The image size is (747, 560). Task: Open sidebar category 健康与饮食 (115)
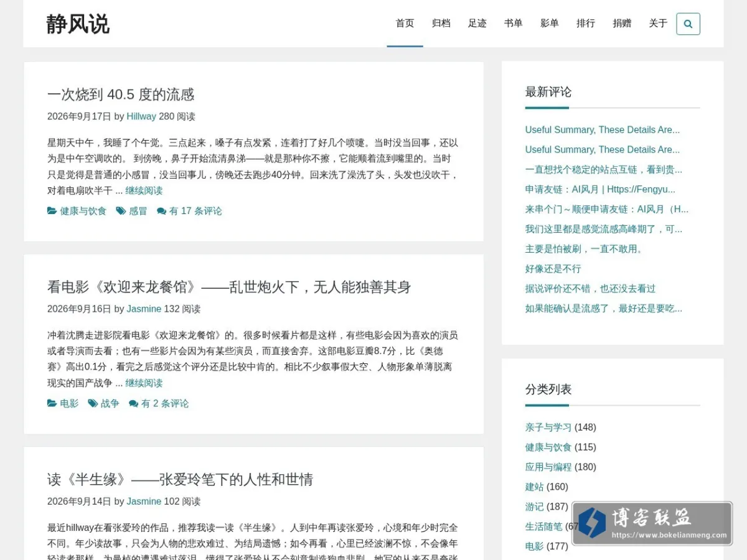[x=548, y=447]
